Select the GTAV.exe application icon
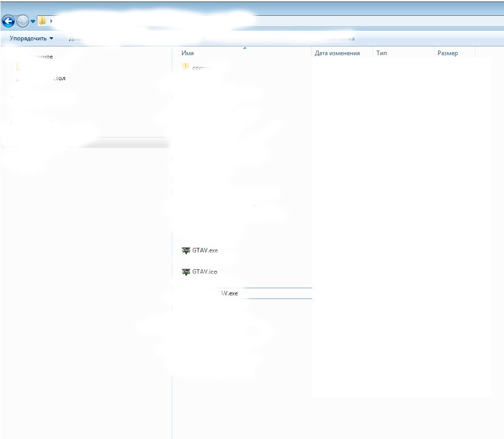 pos(186,250)
